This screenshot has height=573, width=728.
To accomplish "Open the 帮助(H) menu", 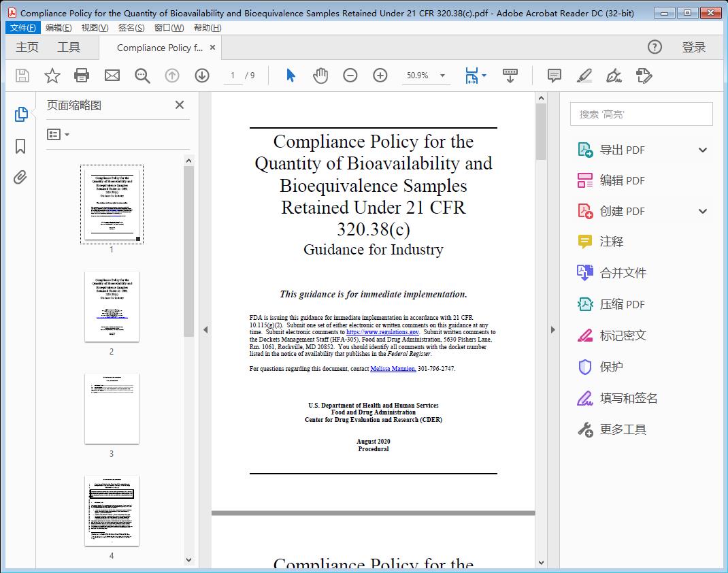I will (208, 28).
